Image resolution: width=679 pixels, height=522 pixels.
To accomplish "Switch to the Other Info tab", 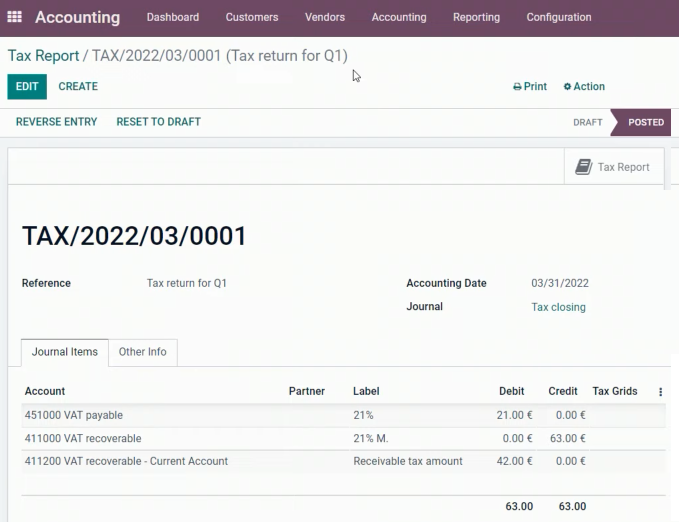I will (142, 352).
